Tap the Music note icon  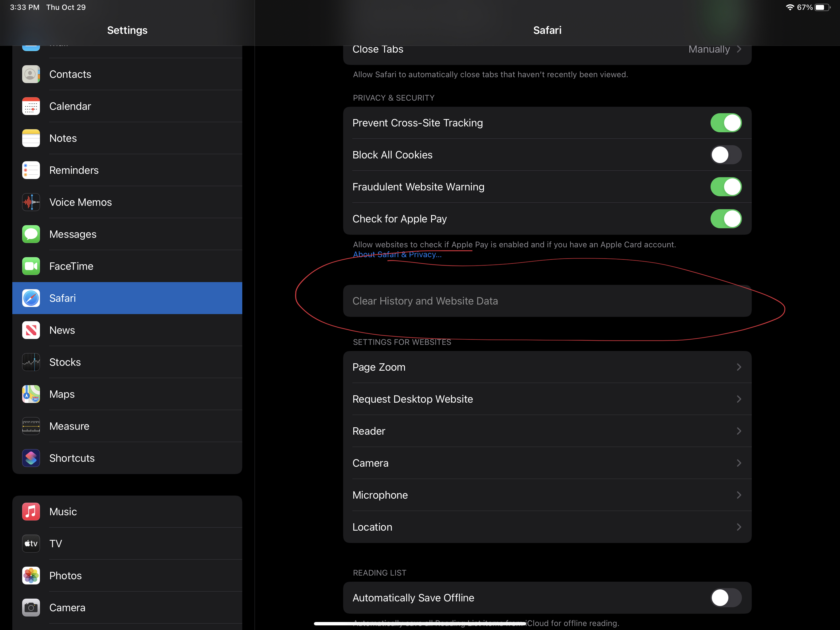(31, 512)
